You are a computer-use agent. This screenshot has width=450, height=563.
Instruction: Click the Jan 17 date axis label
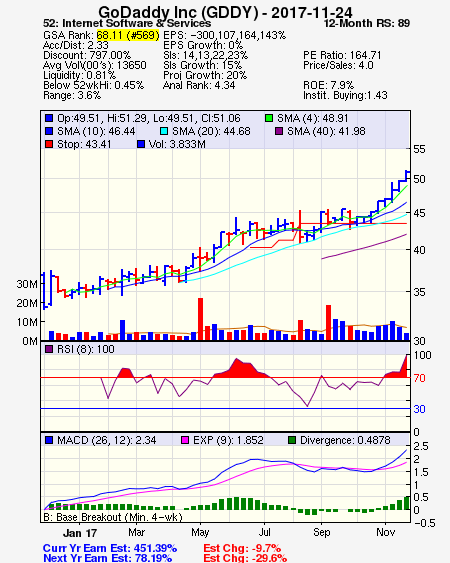point(80,533)
